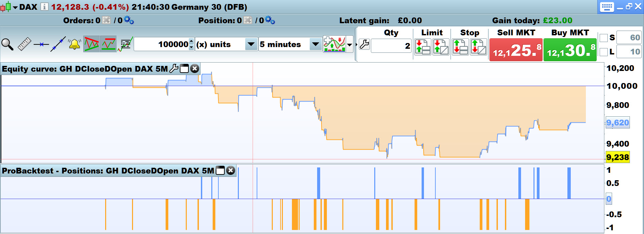Open the virtual keyboard icon
Image resolution: width=644 pixels, height=234 pixels.
click(x=607, y=7)
